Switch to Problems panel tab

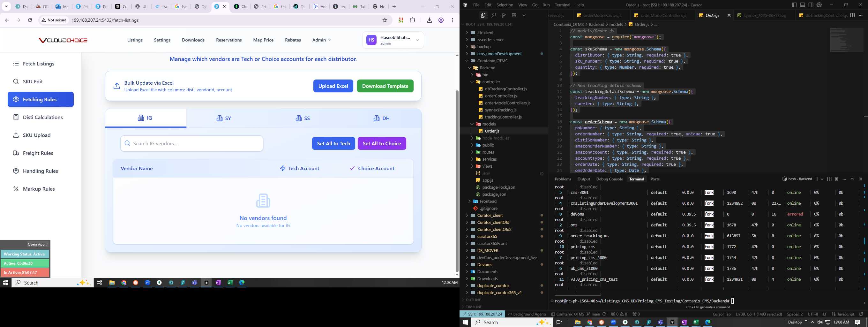pyautogui.click(x=563, y=179)
